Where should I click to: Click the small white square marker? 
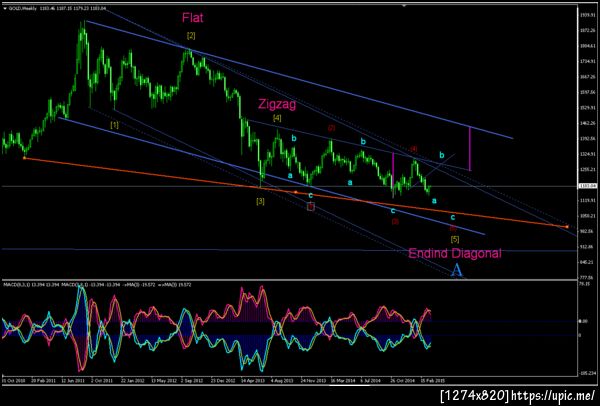(311, 207)
